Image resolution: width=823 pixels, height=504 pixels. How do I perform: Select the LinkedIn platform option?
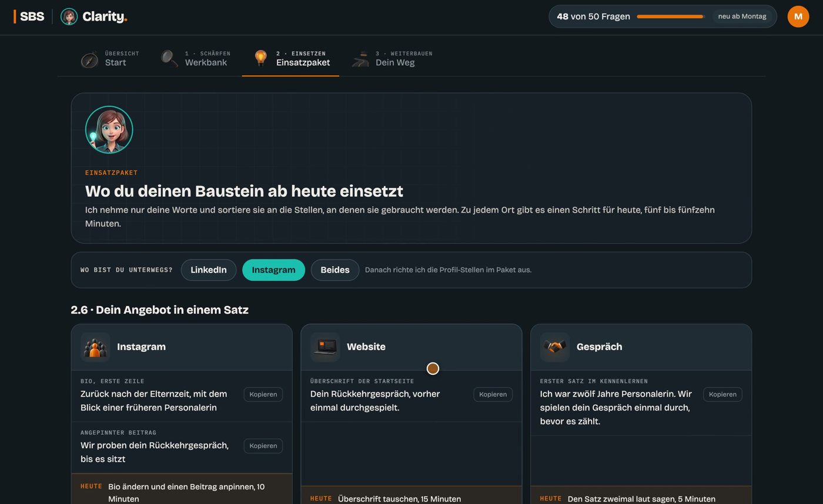(209, 270)
